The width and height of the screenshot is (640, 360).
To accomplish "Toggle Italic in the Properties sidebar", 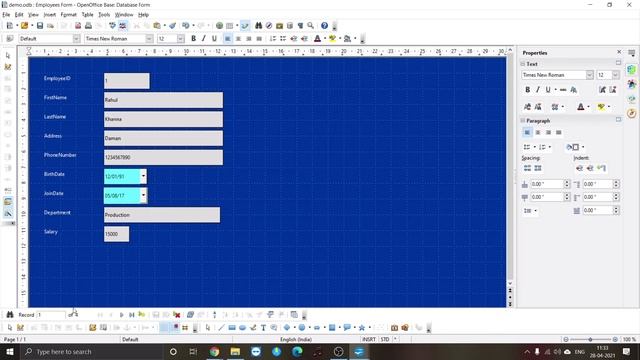I will tap(538, 89).
